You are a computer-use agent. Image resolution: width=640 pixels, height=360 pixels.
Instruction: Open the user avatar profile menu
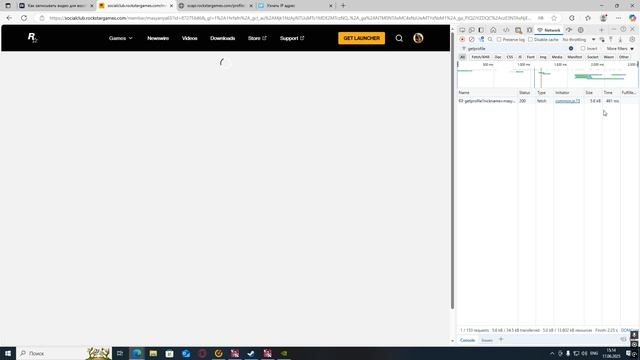point(418,38)
